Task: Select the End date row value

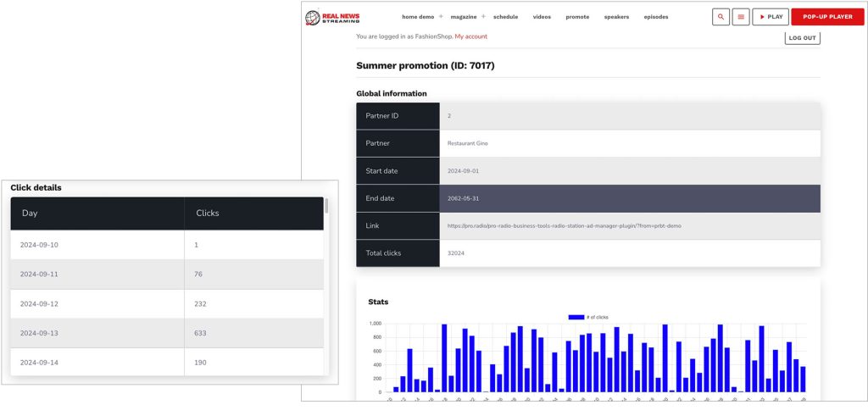Action: pyautogui.click(x=463, y=198)
